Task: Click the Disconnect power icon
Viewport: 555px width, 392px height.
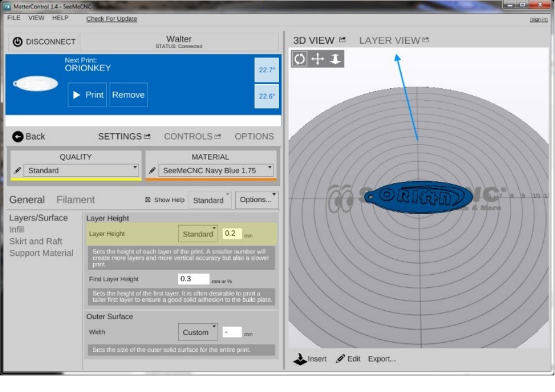Action: pos(17,42)
